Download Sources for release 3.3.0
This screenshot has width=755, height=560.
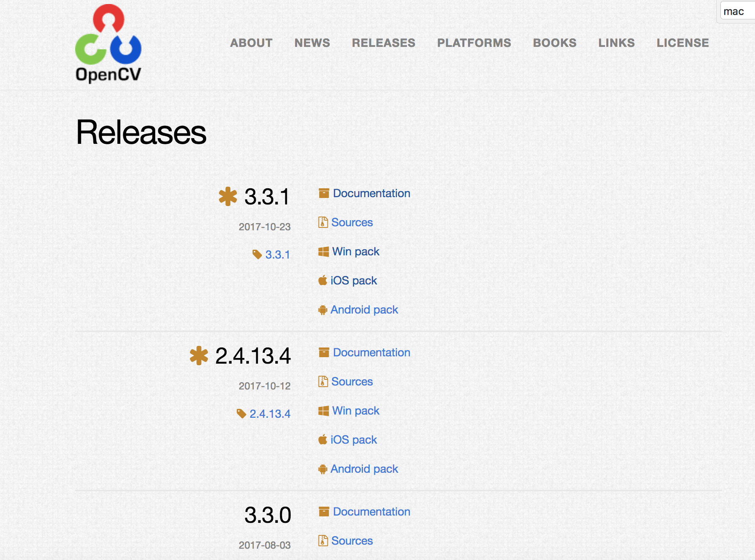coord(352,541)
